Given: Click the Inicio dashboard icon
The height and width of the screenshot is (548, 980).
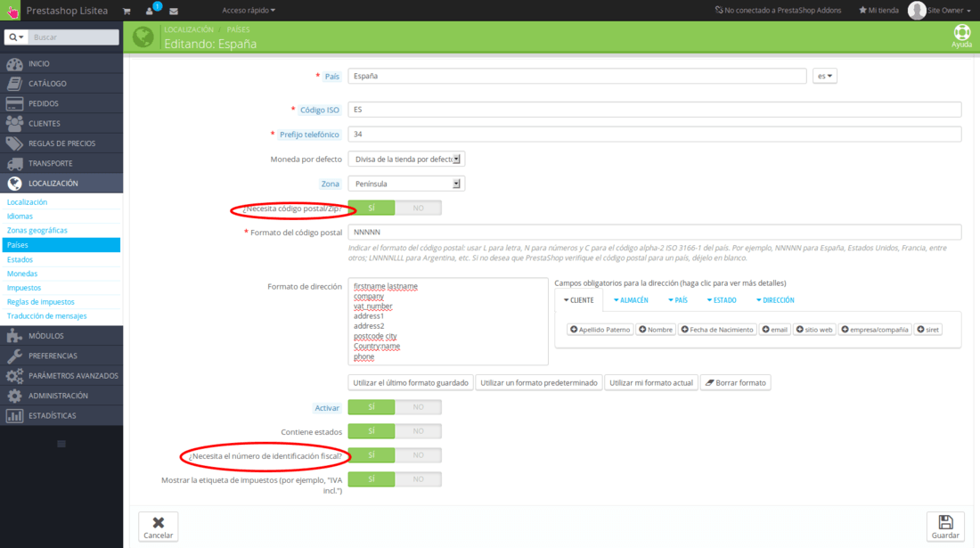Looking at the screenshot, I should [x=14, y=64].
